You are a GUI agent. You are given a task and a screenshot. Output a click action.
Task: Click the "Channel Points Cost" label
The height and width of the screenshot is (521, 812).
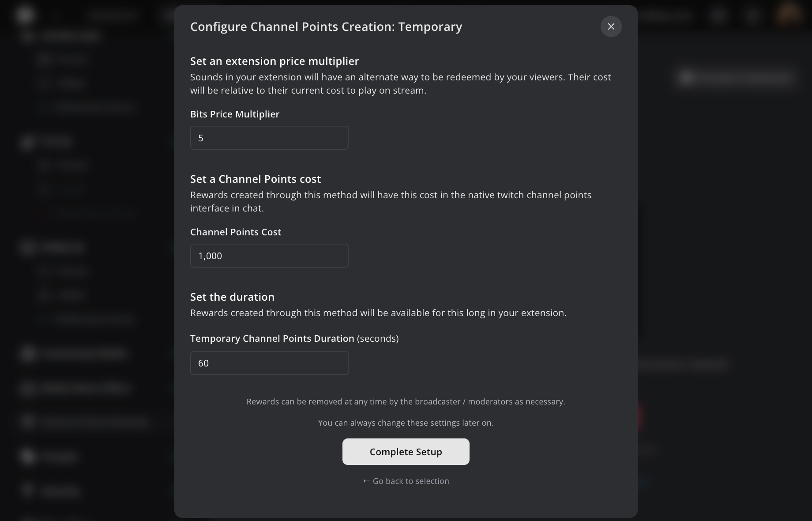[236, 232]
